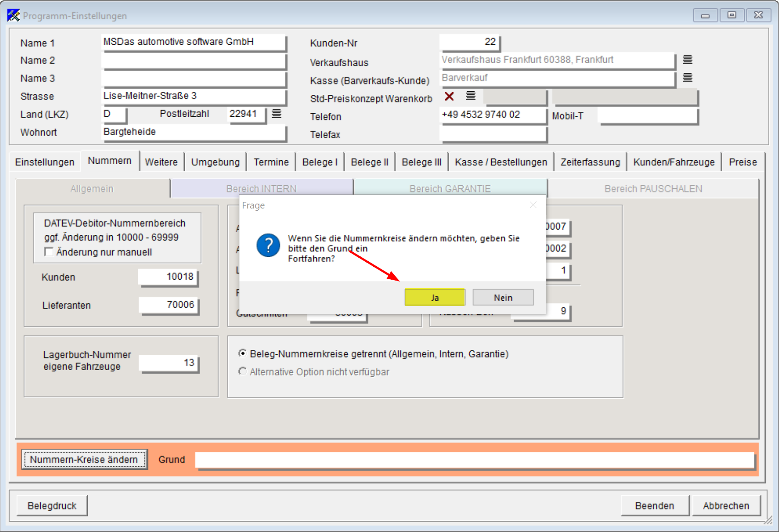Click the Lieferanten number field 70006

(168, 305)
